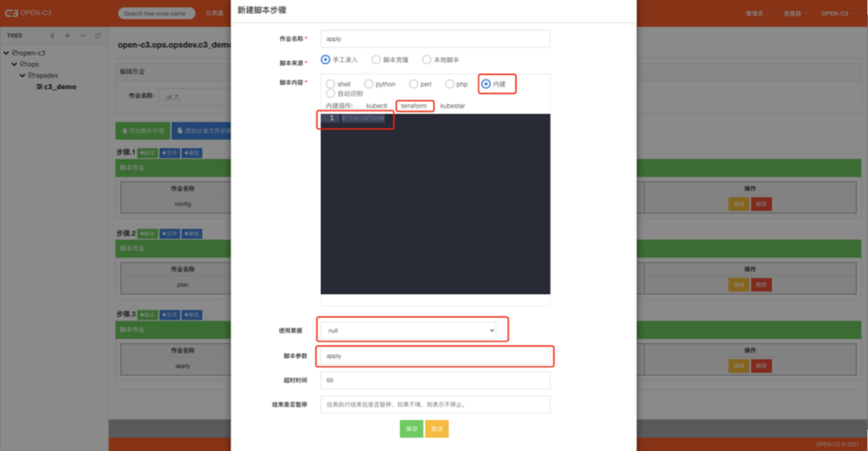Pick the kubectl built-in plugin

point(376,106)
